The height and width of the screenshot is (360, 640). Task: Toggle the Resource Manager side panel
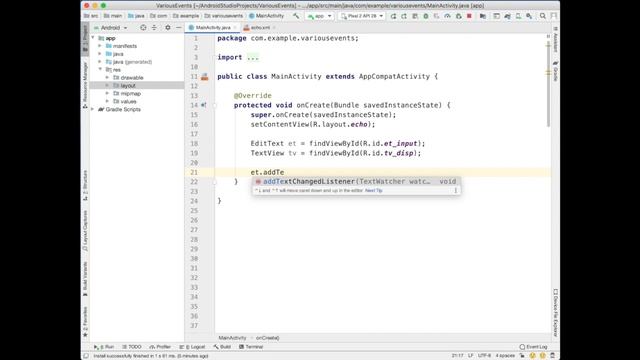tap(85, 85)
